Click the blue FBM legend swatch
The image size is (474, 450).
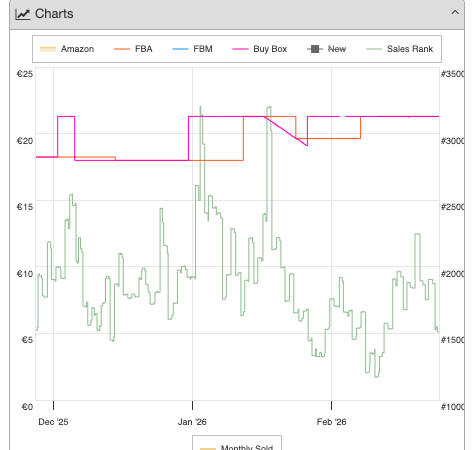180,49
